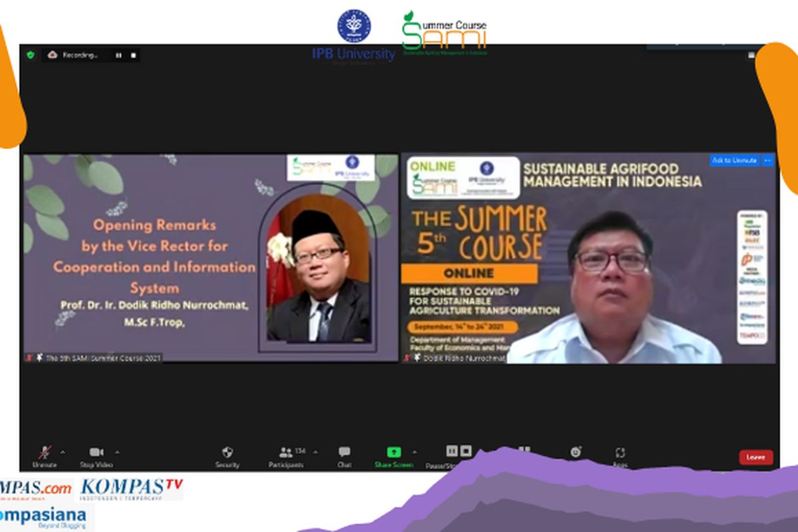Click the KOMPAS.com logo

tap(36, 489)
